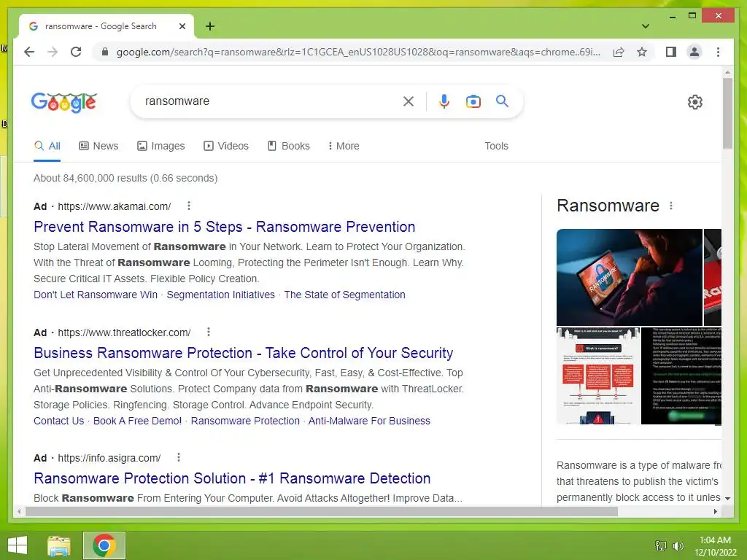Expand the tab search chevron

pyautogui.click(x=645, y=26)
